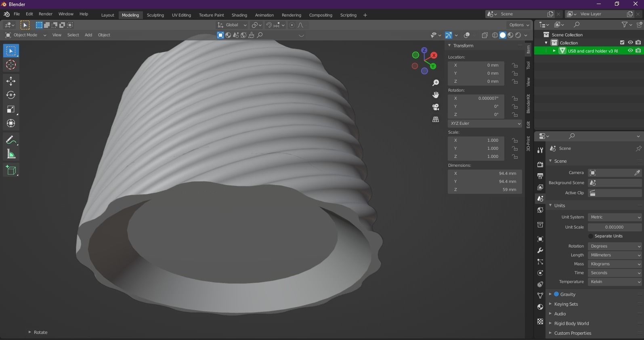Open Physics properties tab icon
Viewport: 644px width, 340px height.
[x=540, y=273]
